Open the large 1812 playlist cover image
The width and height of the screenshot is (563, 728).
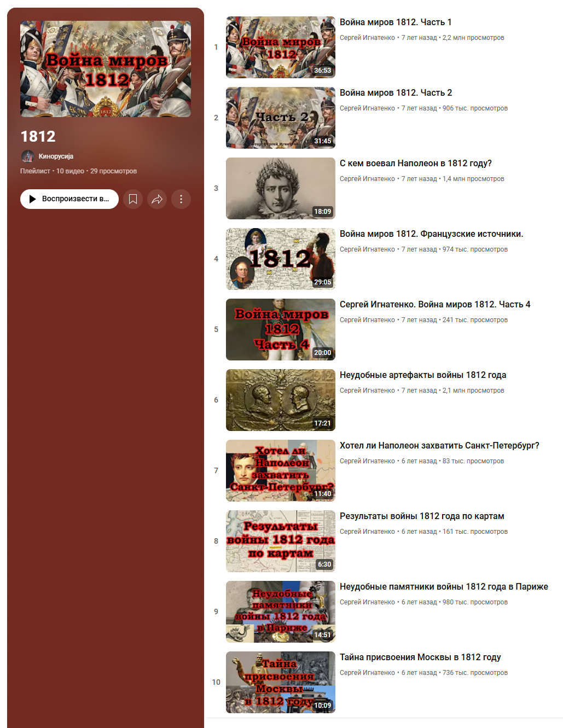coord(106,69)
